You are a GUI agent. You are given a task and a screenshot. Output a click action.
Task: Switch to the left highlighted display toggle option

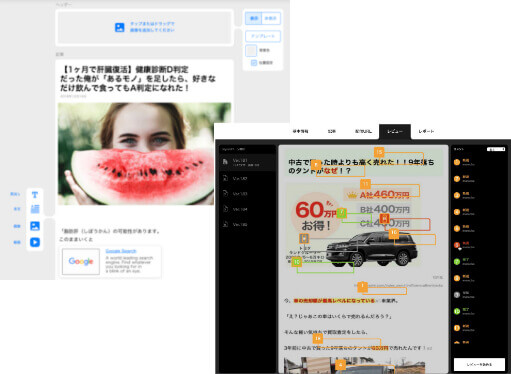pyautogui.click(x=254, y=18)
